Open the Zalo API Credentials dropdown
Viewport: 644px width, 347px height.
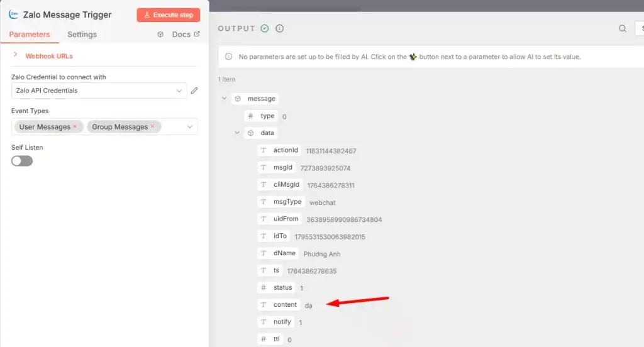point(99,91)
